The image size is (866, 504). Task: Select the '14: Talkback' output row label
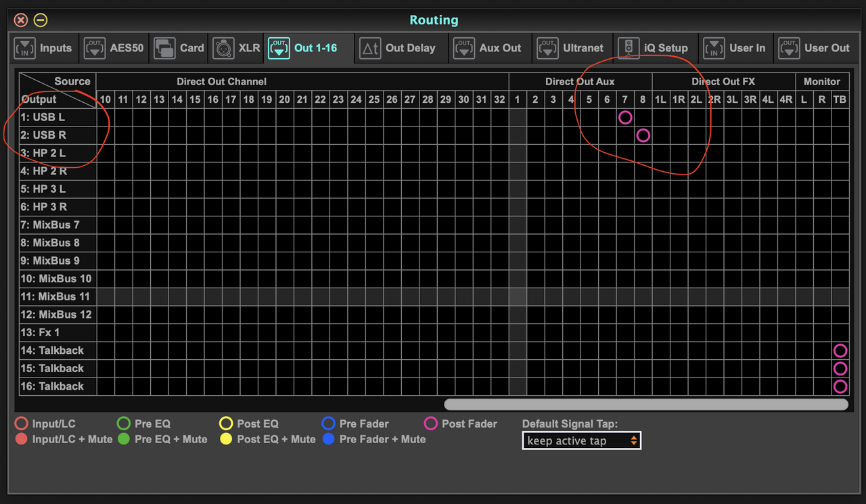[58, 350]
